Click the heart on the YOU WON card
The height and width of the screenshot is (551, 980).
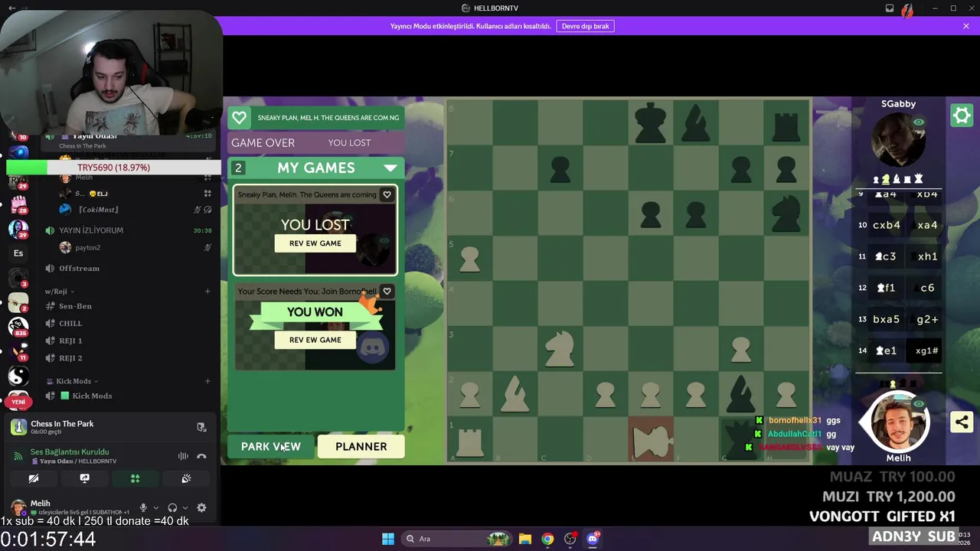[x=387, y=292]
